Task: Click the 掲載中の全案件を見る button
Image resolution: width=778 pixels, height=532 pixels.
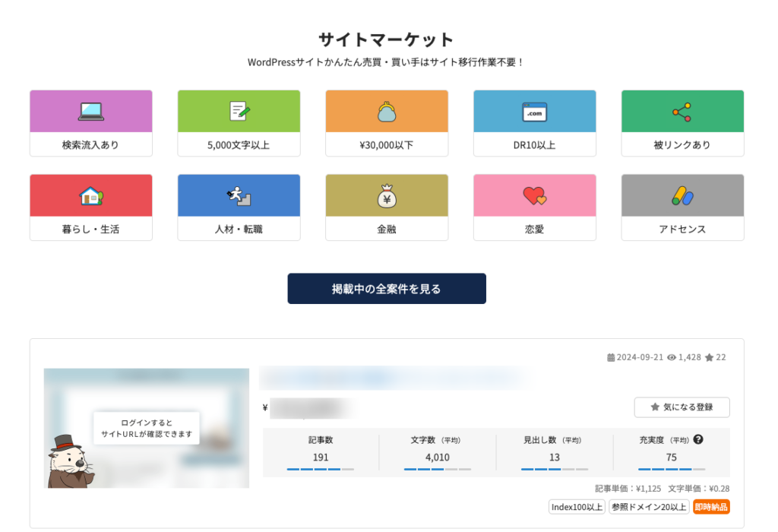Action: click(387, 289)
